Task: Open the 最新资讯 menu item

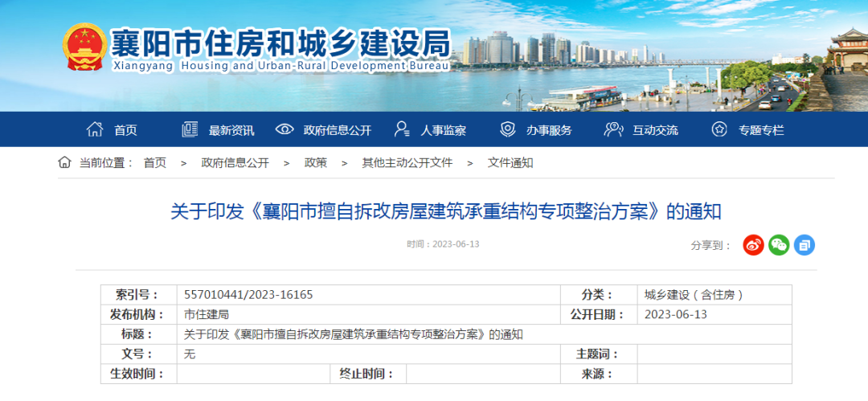Action: point(231,130)
